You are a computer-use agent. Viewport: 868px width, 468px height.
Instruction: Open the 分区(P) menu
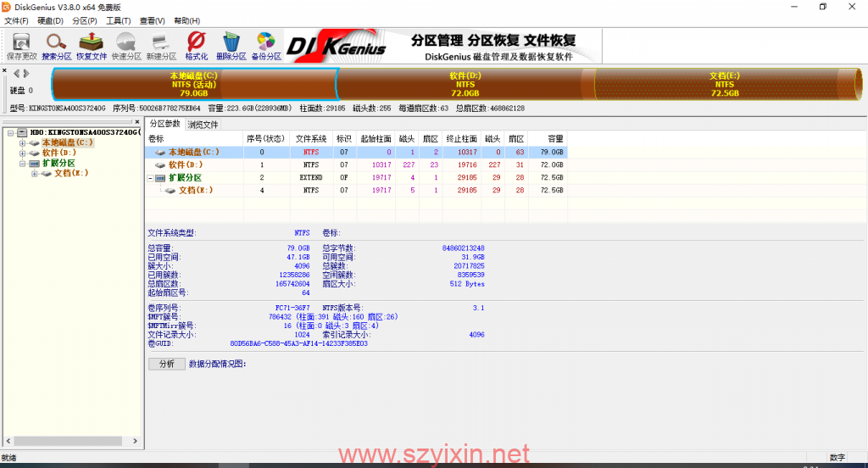pyautogui.click(x=85, y=20)
